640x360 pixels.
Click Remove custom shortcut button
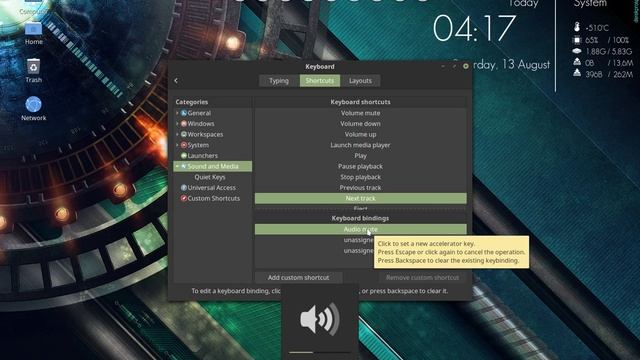click(x=422, y=278)
